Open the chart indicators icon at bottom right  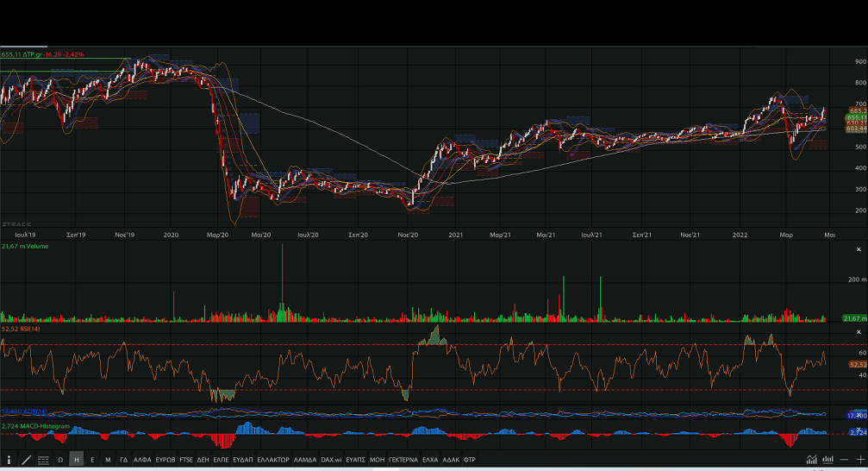tap(812, 459)
